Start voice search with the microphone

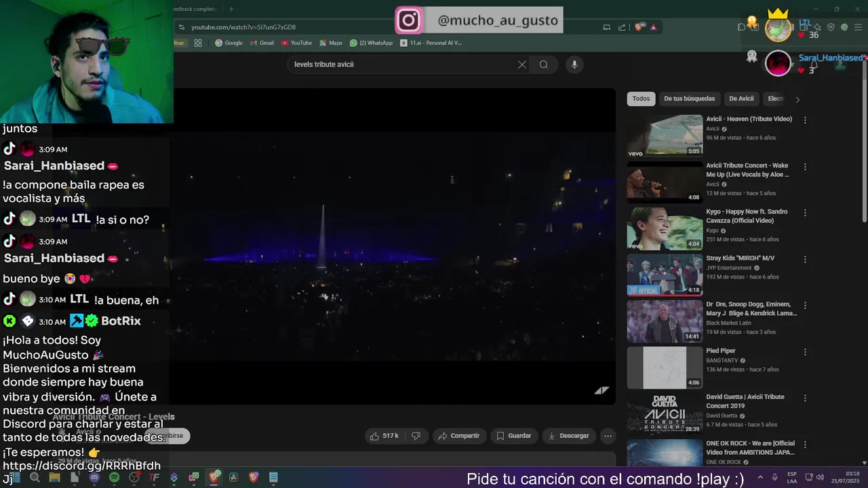pyautogui.click(x=574, y=64)
